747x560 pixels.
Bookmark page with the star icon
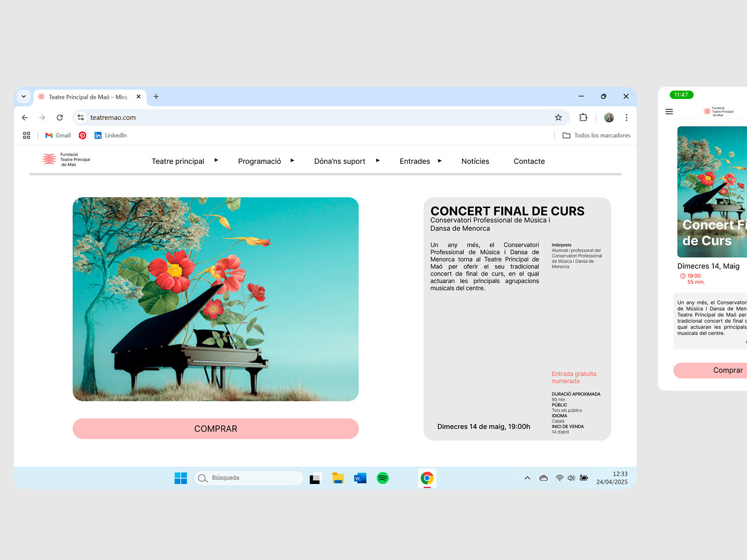click(x=558, y=118)
